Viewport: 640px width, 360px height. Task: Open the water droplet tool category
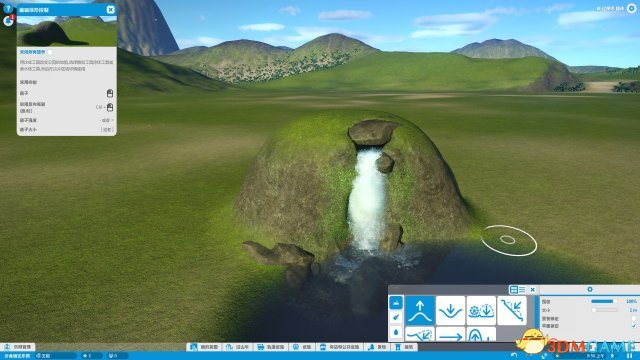396,332
